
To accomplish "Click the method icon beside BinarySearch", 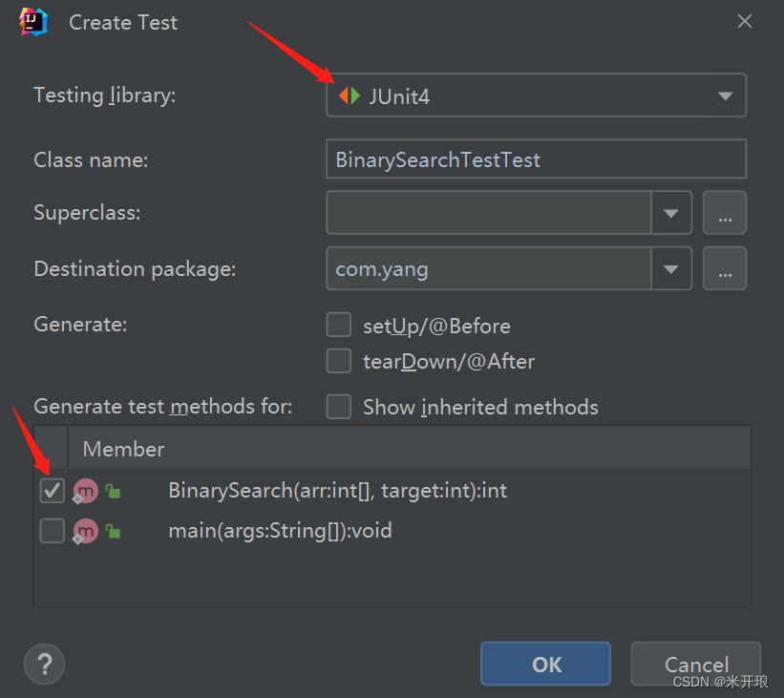I will tap(85, 491).
